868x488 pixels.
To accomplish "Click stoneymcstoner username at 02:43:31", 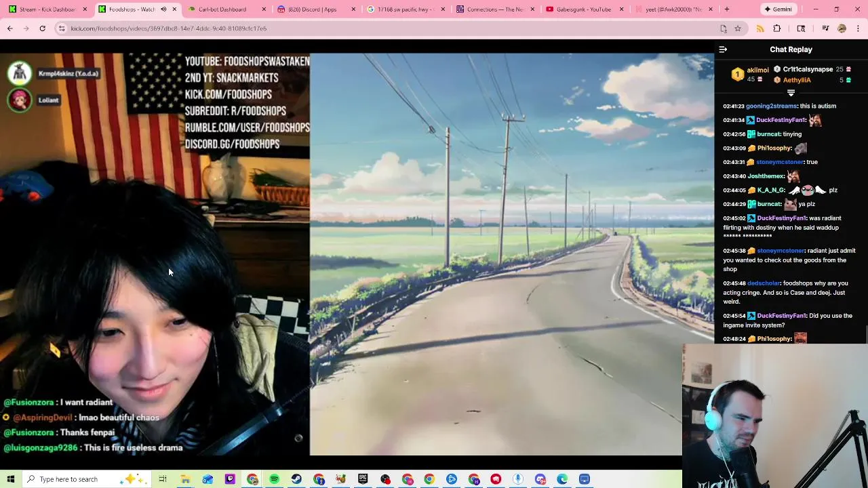I will click(x=778, y=162).
